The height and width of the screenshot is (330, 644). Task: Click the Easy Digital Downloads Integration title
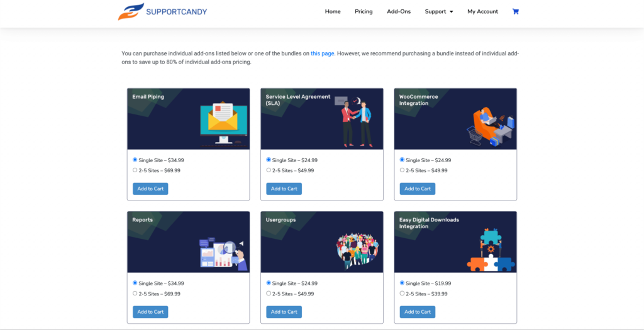429,223
